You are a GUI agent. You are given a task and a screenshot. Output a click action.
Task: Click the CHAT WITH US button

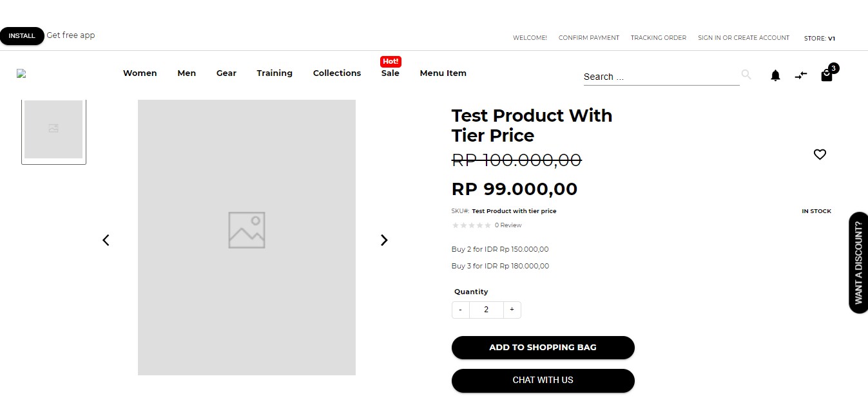[x=543, y=380]
